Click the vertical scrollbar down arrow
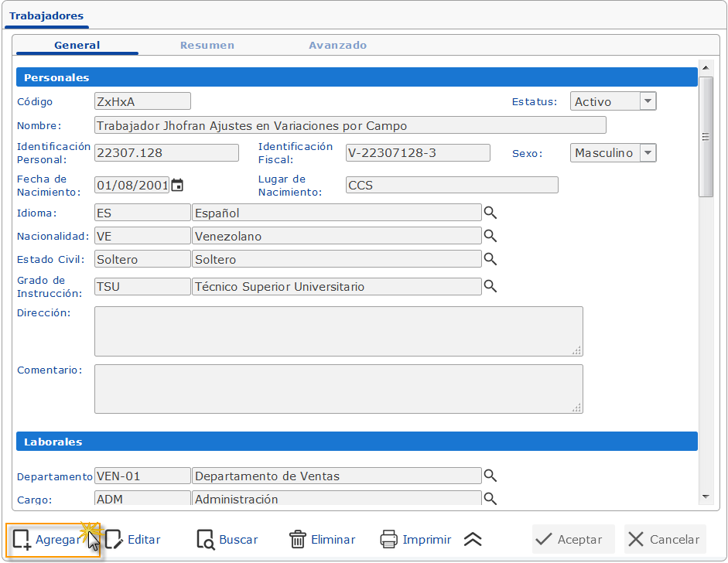728x563 pixels. 706,496
